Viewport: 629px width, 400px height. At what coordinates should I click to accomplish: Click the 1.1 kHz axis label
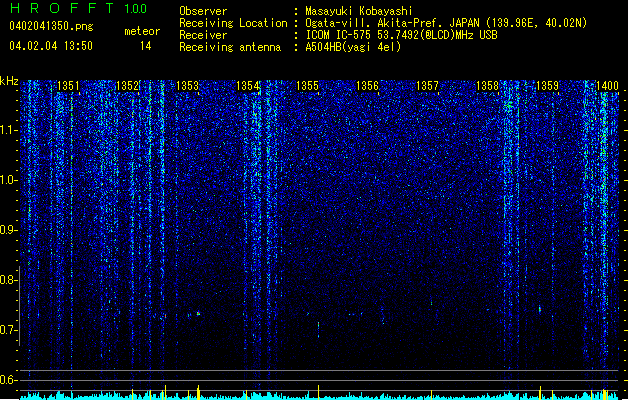[x=9, y=130]
